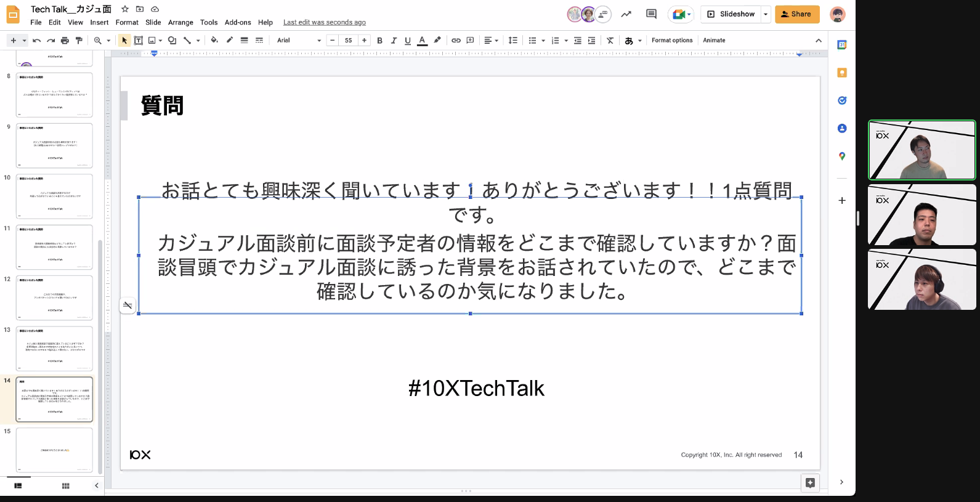The width and height of the screenshot is (980, 502).
Task: Click the Print icon
Action: click(65, 41)
